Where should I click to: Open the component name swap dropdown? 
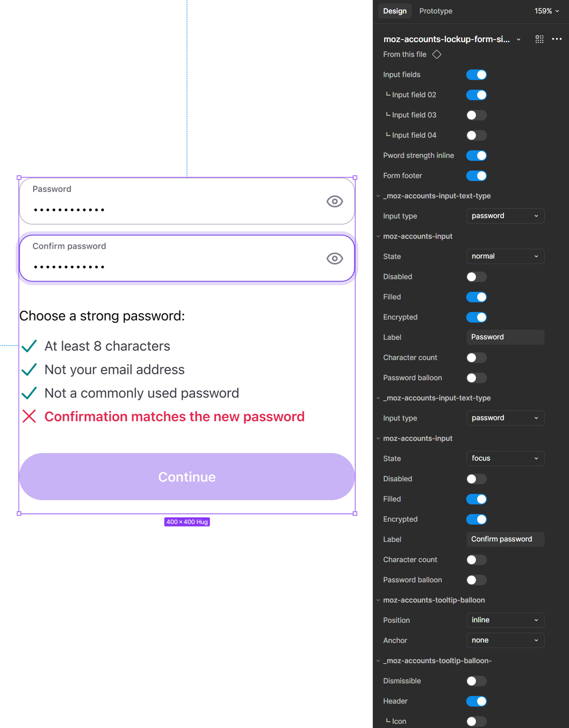tap(518, 40)
